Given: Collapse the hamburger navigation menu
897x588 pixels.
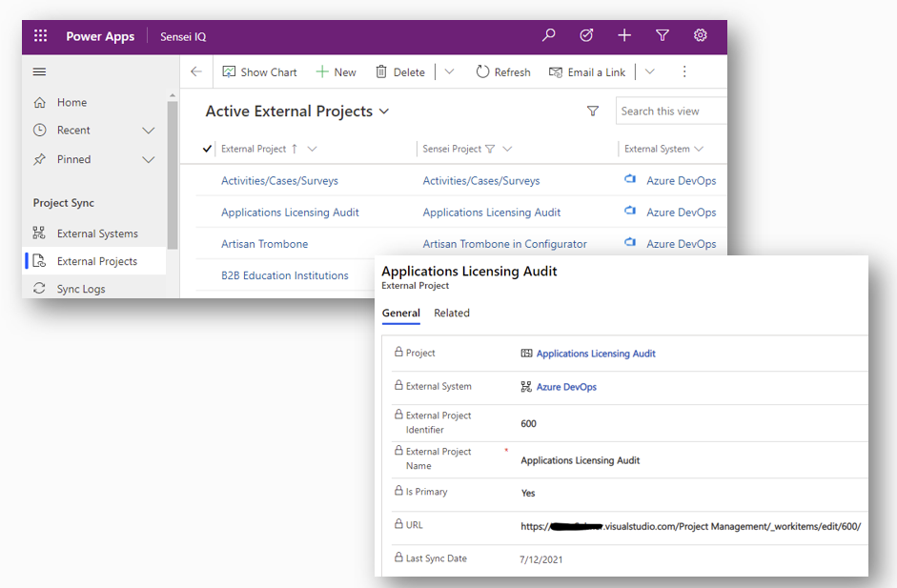Looking at the screenshot, I should [39, 71].
